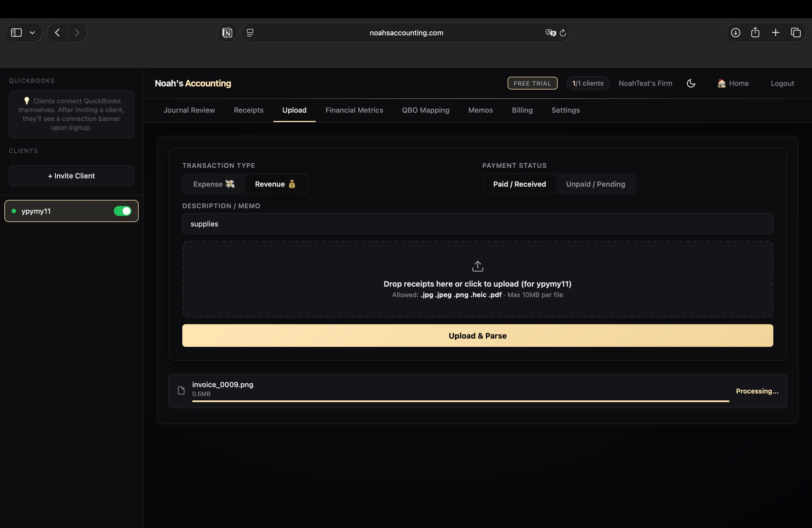This screenshot has width=812, height=528.
Task: Go back with the browser back arrow
Action: 57,33
